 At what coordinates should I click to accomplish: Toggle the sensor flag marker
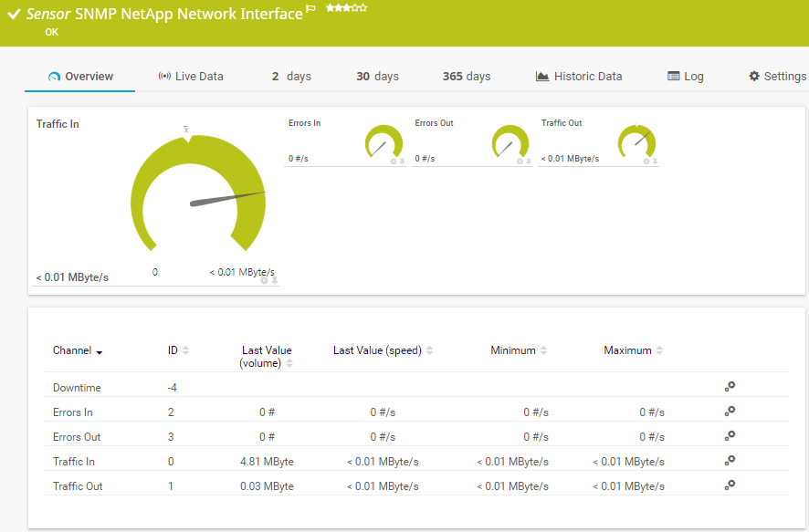[x=310, y=10]
